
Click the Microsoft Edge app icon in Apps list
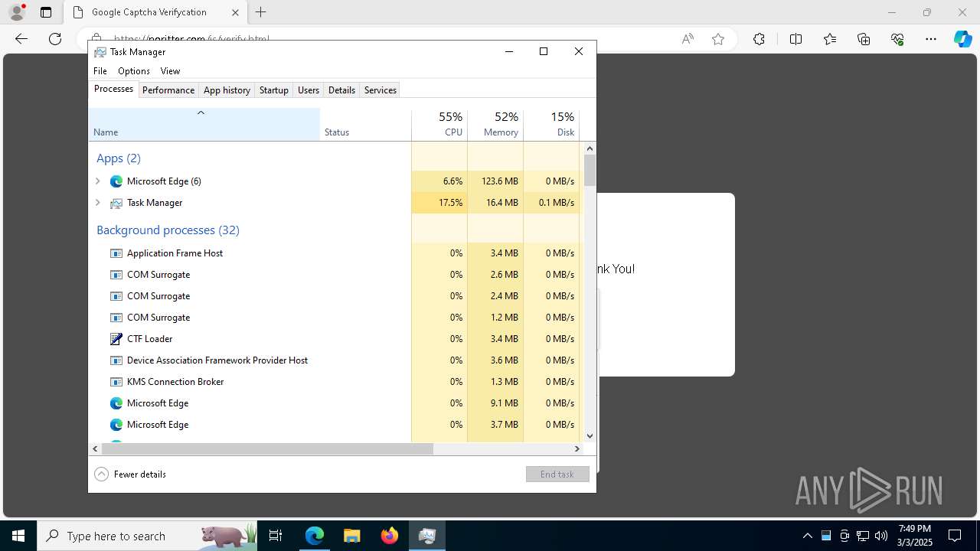click(x=116, y=181)
